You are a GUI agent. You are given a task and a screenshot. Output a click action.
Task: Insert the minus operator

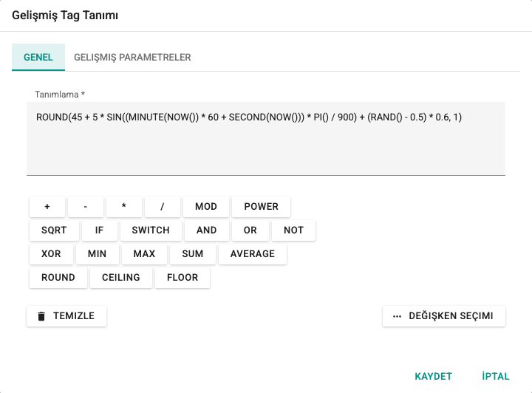coord(86,207)
